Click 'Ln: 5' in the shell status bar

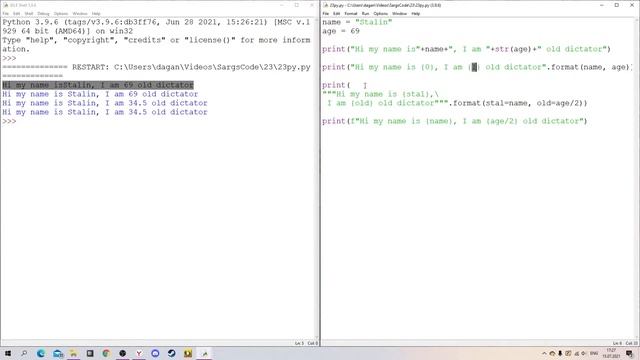click(x=299, y=343)
